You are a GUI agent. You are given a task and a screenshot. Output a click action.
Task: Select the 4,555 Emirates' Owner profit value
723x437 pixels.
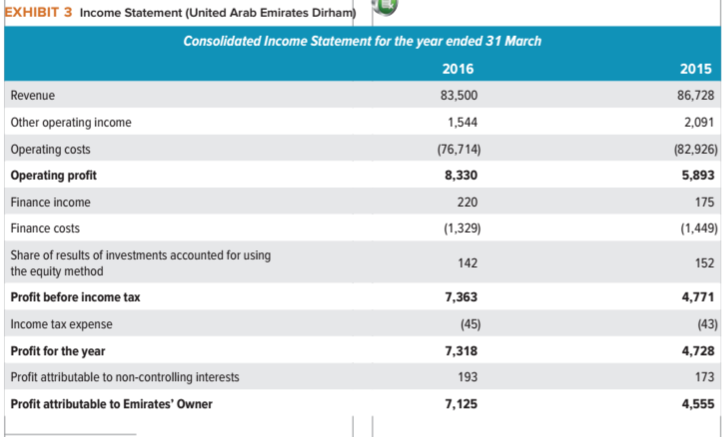click(x=698, y=404)
